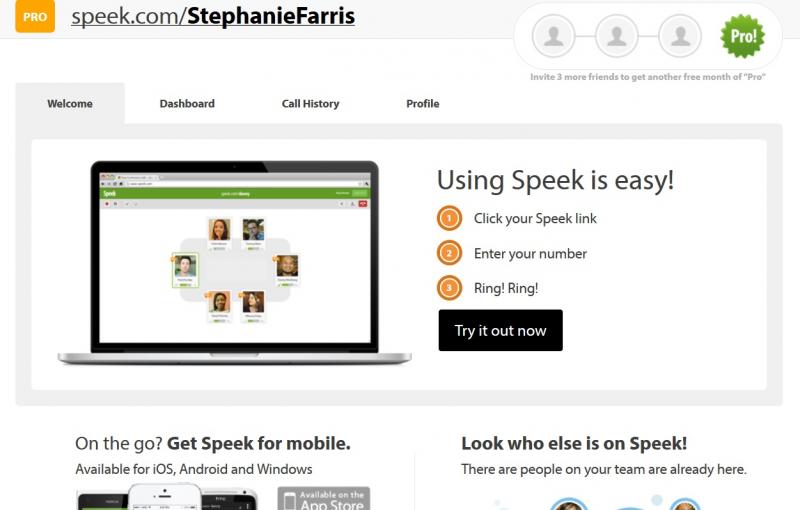This screenshot has width=800, height=510.
Task: Click the first empty friend avatar slot
Action: (x=554, y=36)
